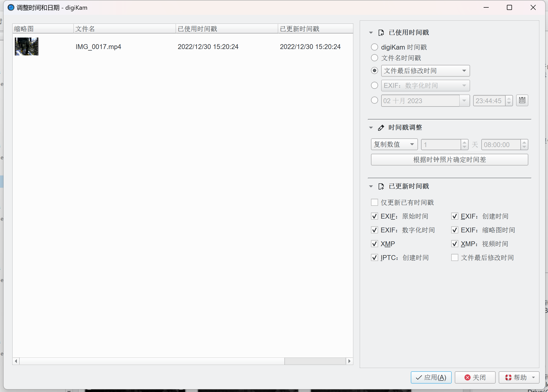Select the IMG_0017.mp4 video thumbnail
The height and width of the screenshot is (392, 548).
click(27, 46)
